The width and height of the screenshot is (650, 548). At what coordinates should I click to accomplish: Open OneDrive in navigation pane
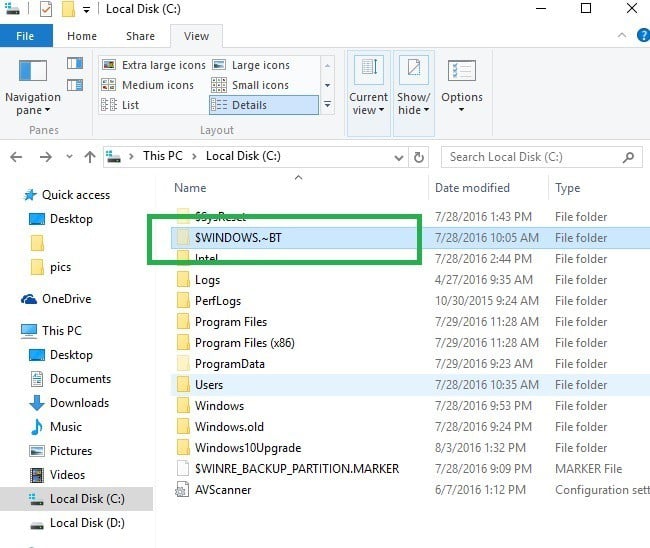pos(56,299)
